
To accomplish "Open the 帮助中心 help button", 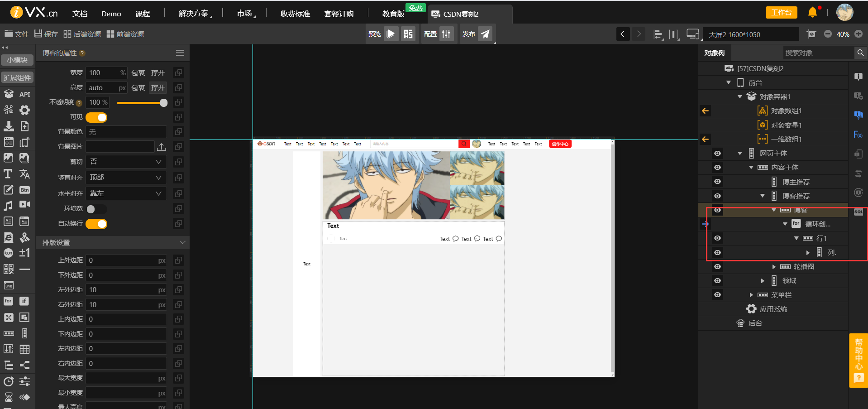I will pyautogui.click(x=858, y=360).
